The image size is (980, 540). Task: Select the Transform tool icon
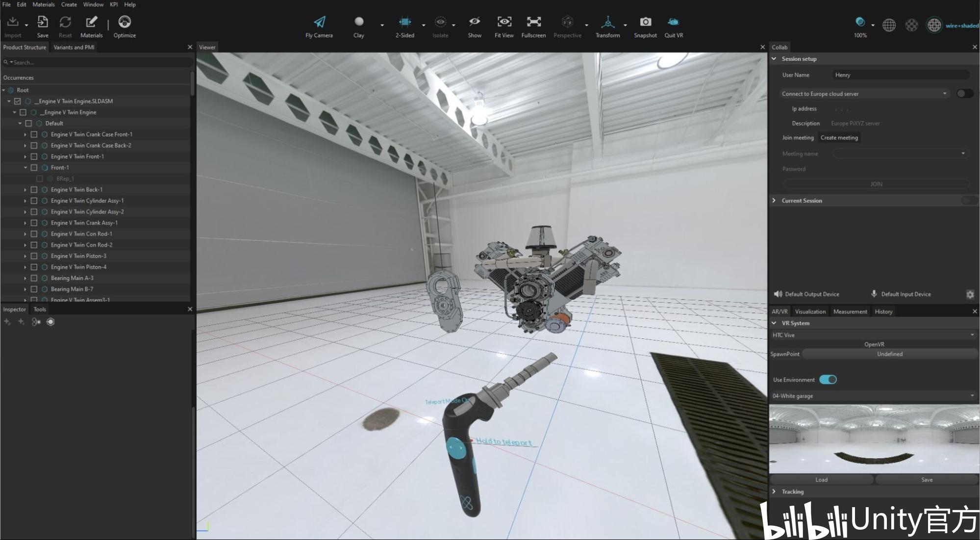pyautogui.click(x=608, y=22)
